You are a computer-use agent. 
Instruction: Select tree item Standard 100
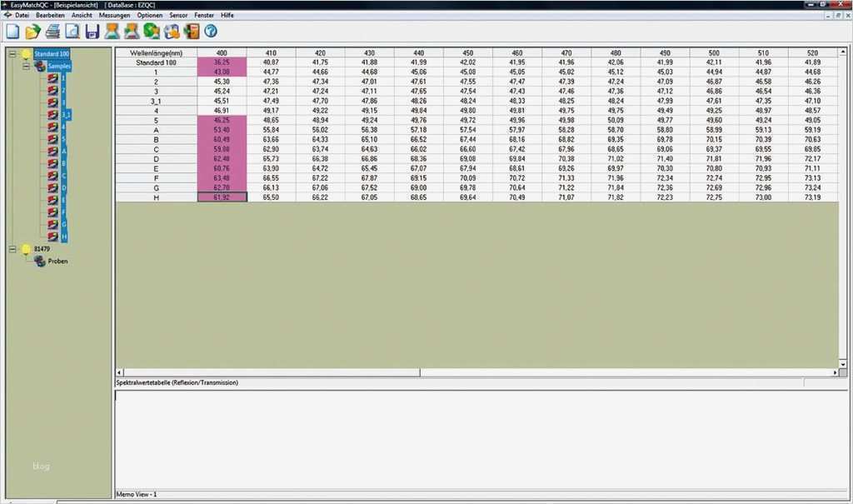pyautogui.click(x=52, y=54)
